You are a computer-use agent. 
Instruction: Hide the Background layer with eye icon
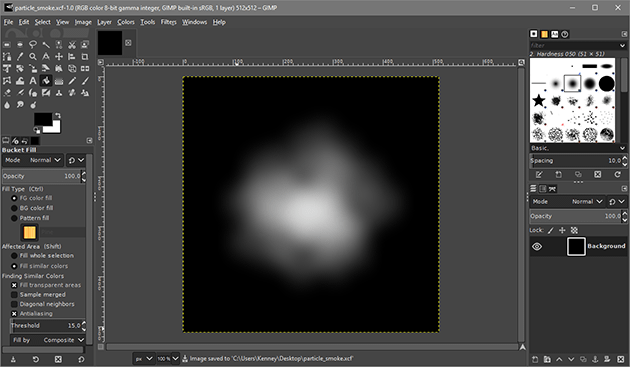coord(537,246)
